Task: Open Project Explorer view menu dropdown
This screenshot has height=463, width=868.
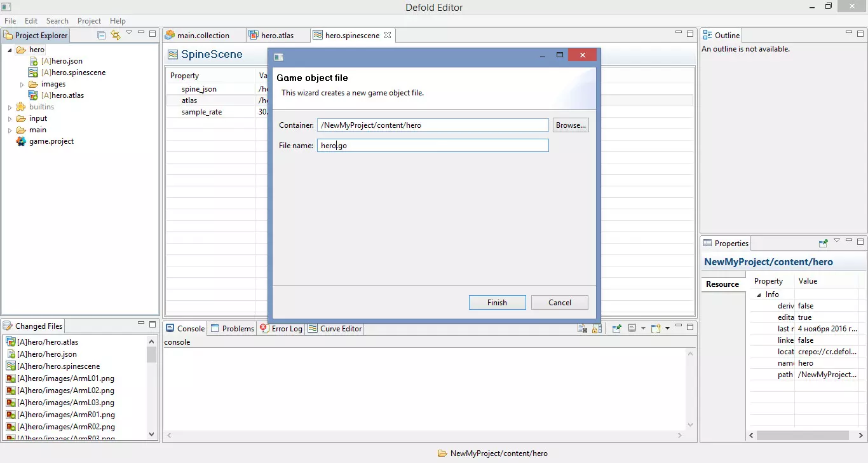Action: (x=129, y=33)
